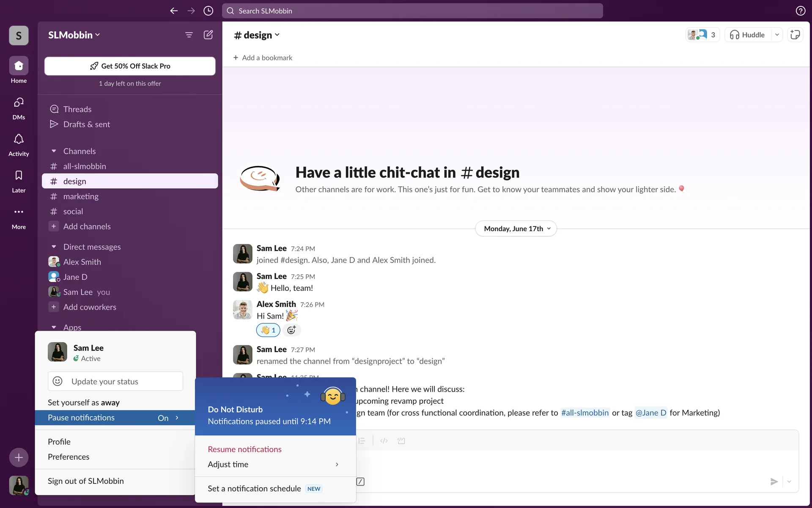The height and width of the screenshot is (508, 812).
Task: Open the history clock icon
Action: tap(208, 11)
